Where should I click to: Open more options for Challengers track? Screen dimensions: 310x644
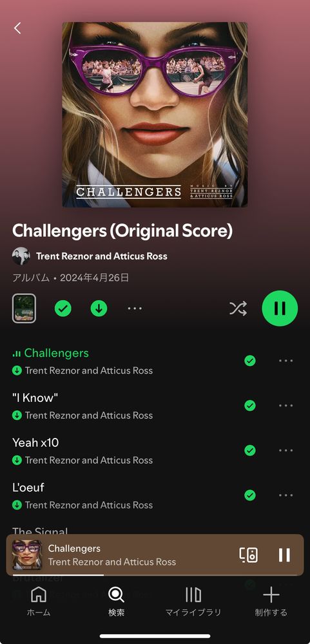tap(286, 361)
